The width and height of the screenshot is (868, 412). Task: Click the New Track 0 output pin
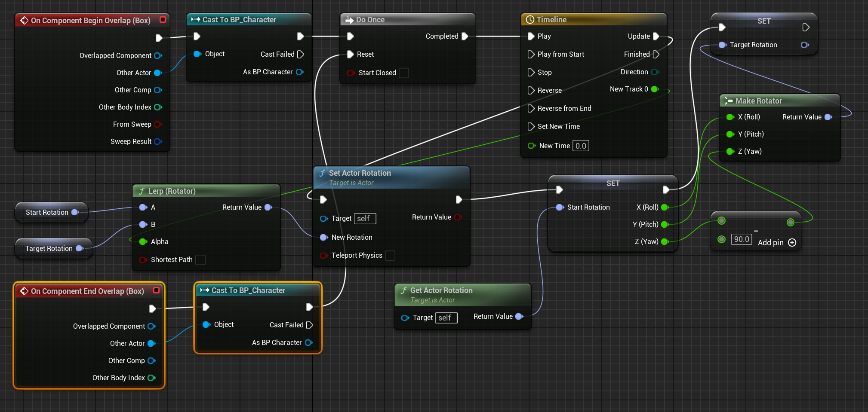[655, 89]
